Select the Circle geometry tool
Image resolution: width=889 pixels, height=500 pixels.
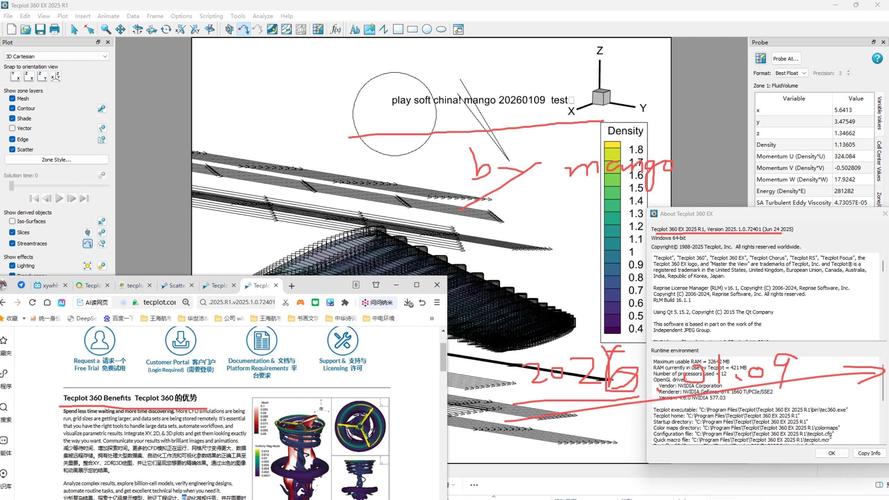point(427,29)
